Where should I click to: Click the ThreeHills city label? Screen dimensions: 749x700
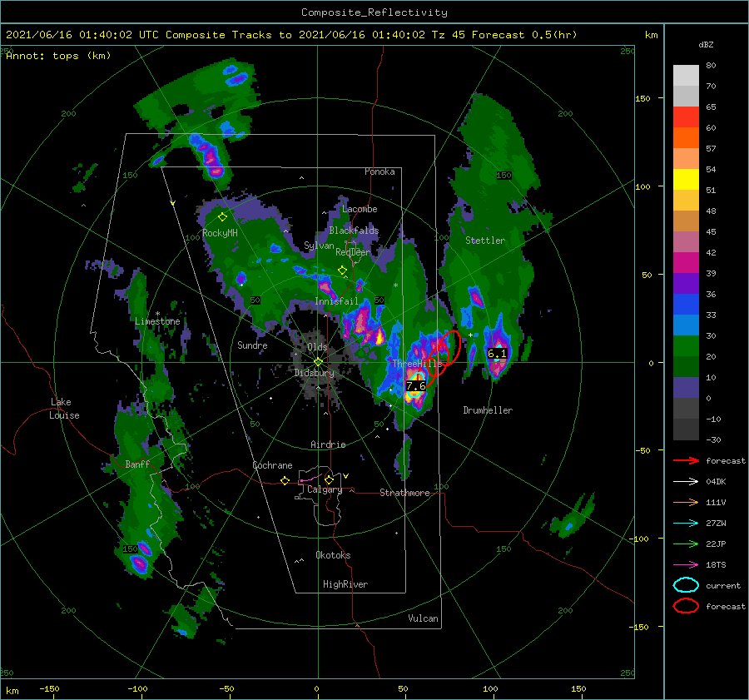[418, 364]
